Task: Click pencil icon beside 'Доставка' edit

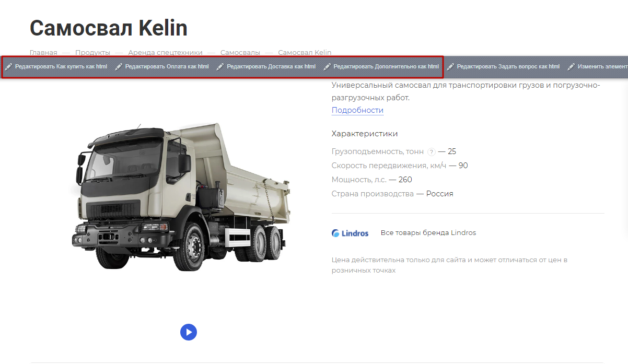Action: 220,67
